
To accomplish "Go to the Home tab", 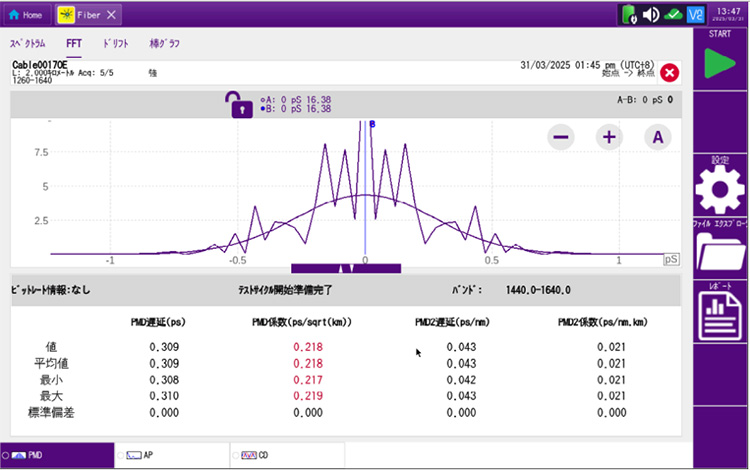I will pos(26,15).
